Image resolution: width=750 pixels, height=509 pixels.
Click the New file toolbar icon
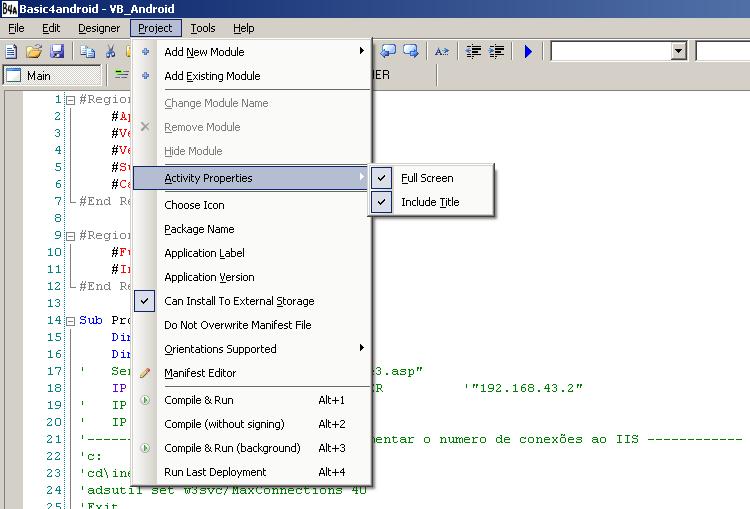click(11, 51)
